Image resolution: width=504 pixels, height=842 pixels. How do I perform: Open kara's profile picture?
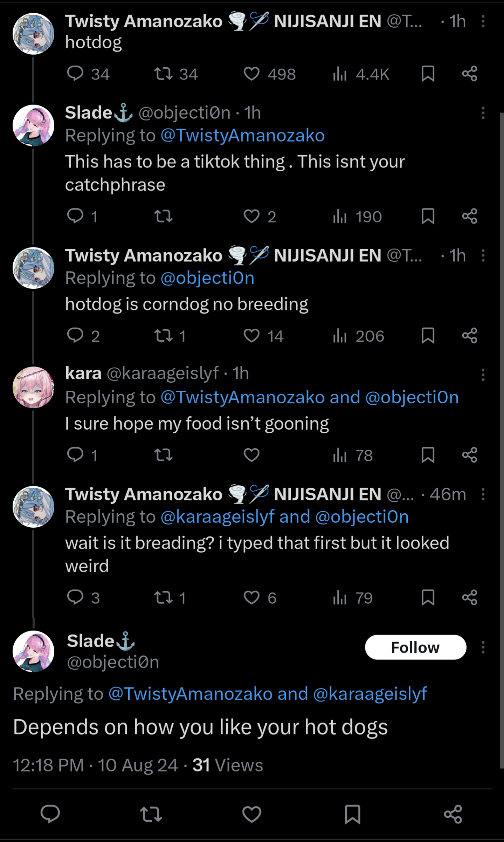click(34, 387)
